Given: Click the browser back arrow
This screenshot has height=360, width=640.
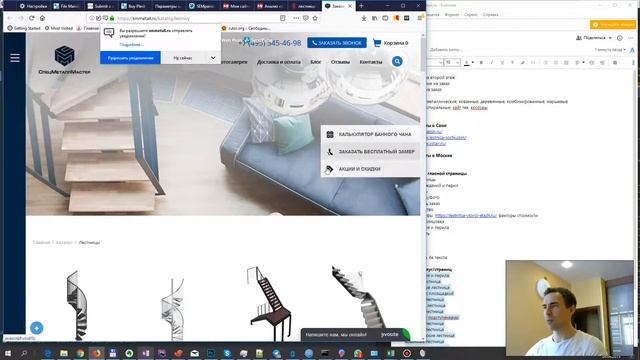Looking at the screenshot, I should [10, 18].
